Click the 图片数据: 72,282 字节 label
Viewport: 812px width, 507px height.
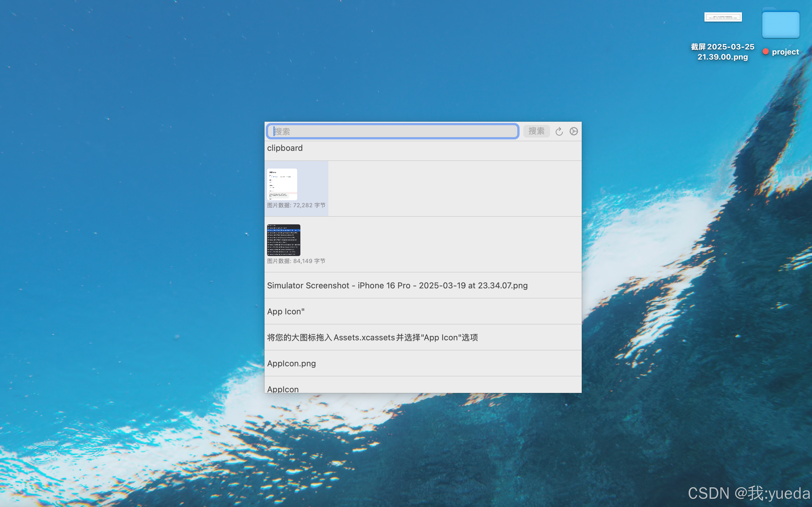click(x=296, y=205)
